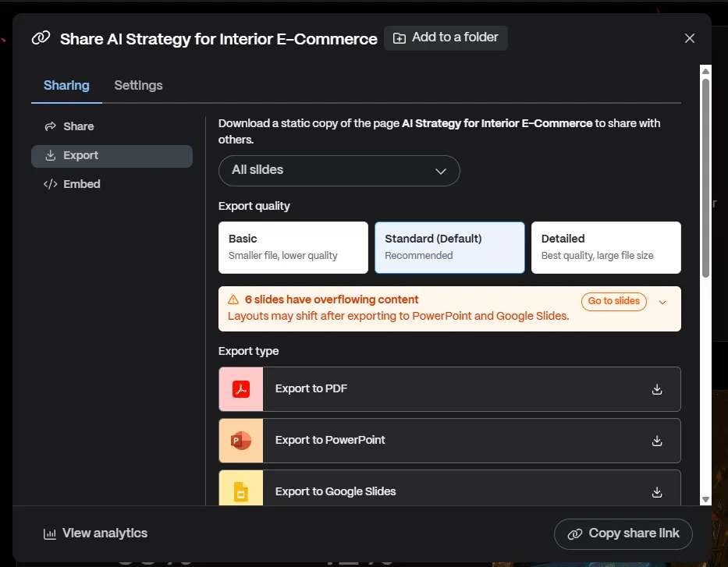Open the Share section in sidebar
728x567 pixels.
coord(112,126)
